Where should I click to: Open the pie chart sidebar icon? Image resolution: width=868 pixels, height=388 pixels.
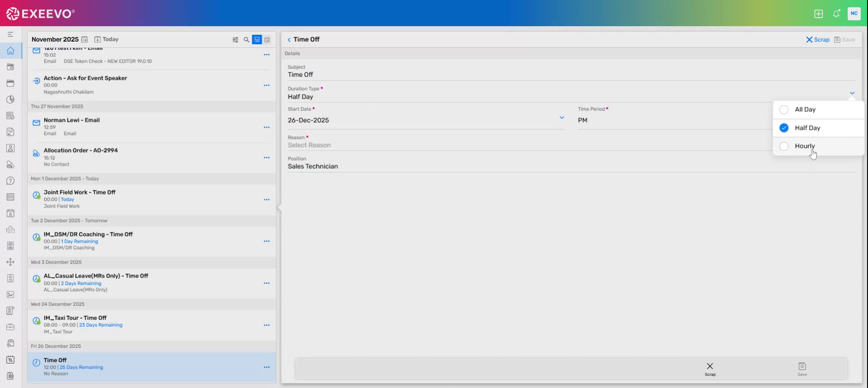[x=10, y=99]
